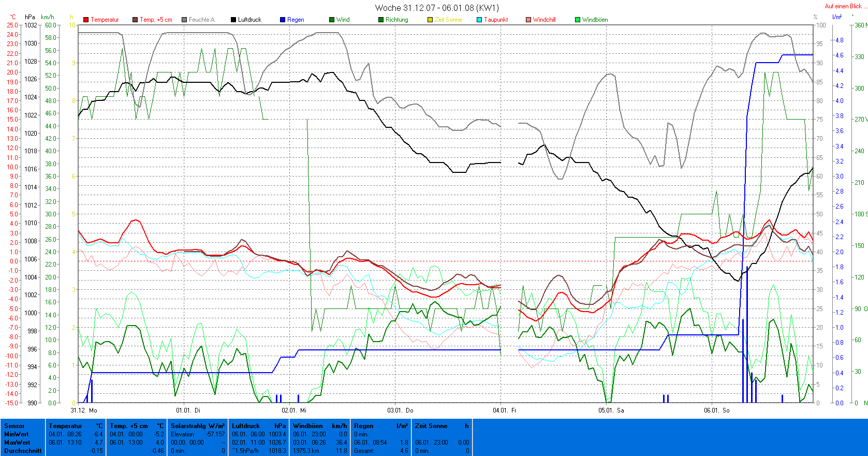Click the chart title 'Woche 31.12.07 - 06.01.08 (KW1)'
Screen dimensions: 868x456
[x=436, y=8]
